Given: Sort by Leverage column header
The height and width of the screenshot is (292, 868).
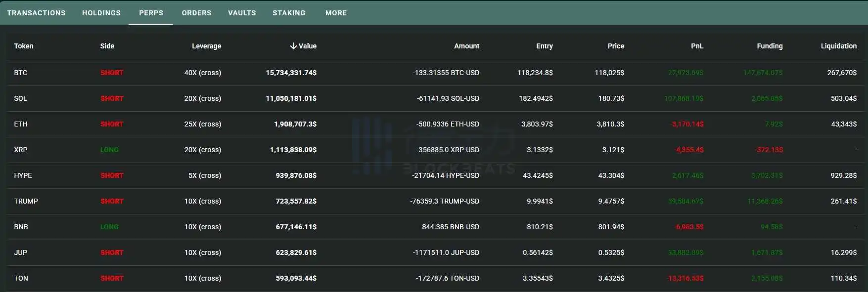Looking at the screenshot, I should 207,46.
